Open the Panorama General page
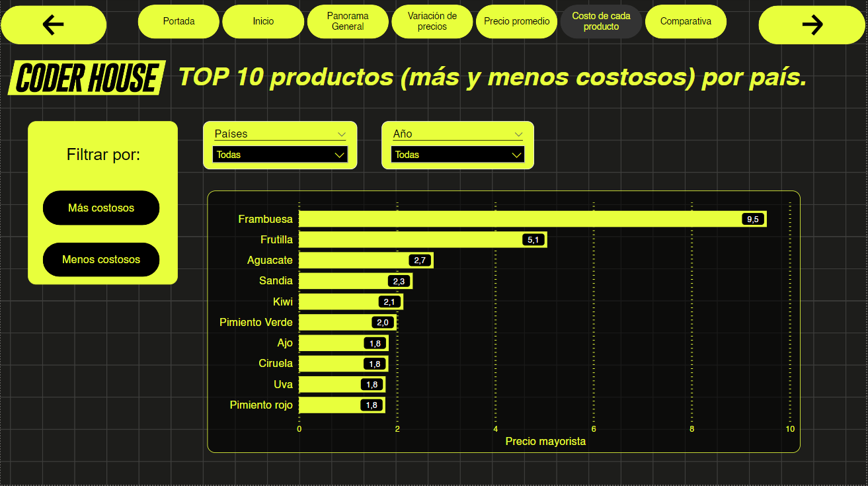Screen dimensions: 868x486 coord(348,21)
